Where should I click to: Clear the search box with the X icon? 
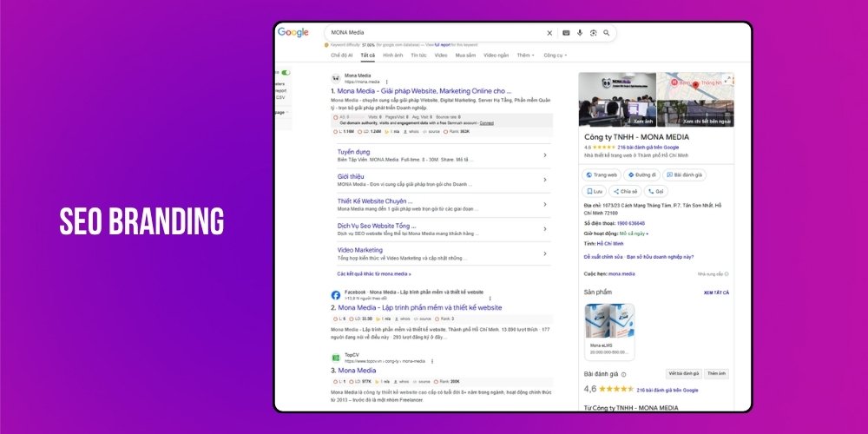(549, 33)
